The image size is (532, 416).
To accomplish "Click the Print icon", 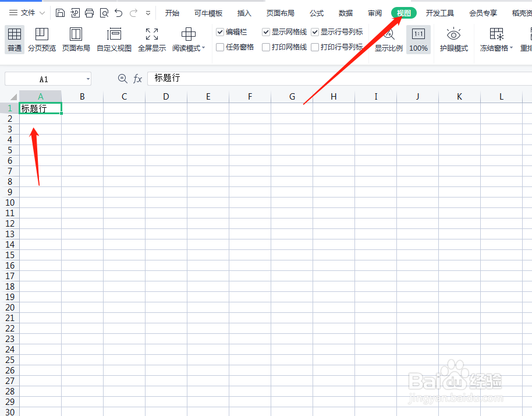I will pyautogui.click(x=89, y=13).
